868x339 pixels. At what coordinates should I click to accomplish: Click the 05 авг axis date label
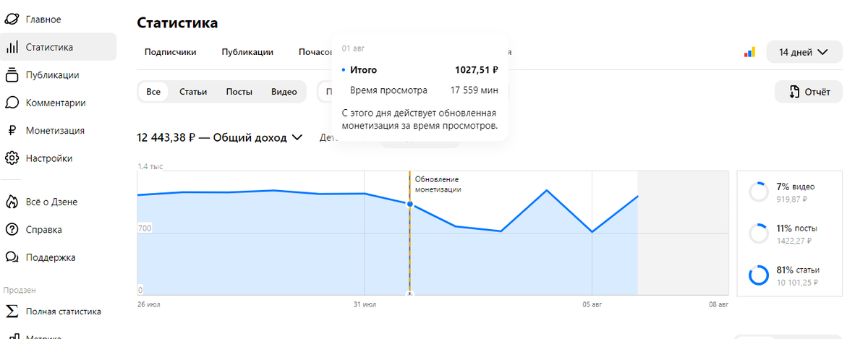pyautogui.click(x=591, y=304)
